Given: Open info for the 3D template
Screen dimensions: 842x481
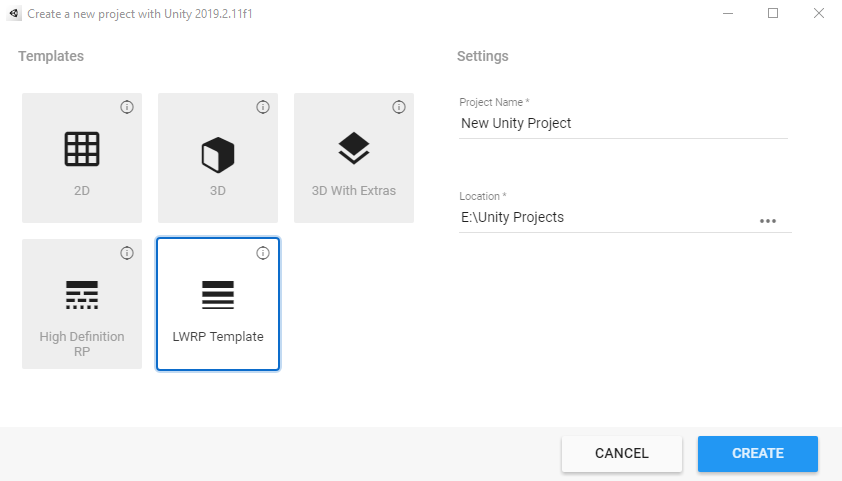Looking at the screenshot, I should pyautogui.click(x=263, y=108).
